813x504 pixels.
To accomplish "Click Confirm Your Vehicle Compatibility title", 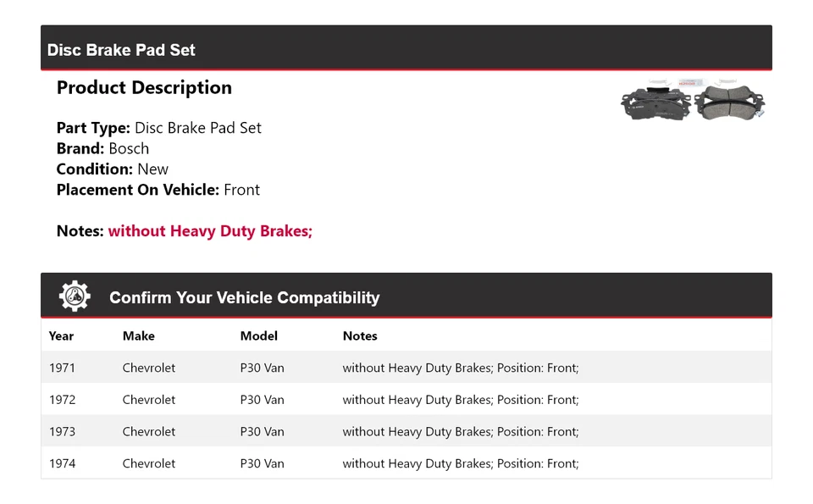I will tap(244, 298).
